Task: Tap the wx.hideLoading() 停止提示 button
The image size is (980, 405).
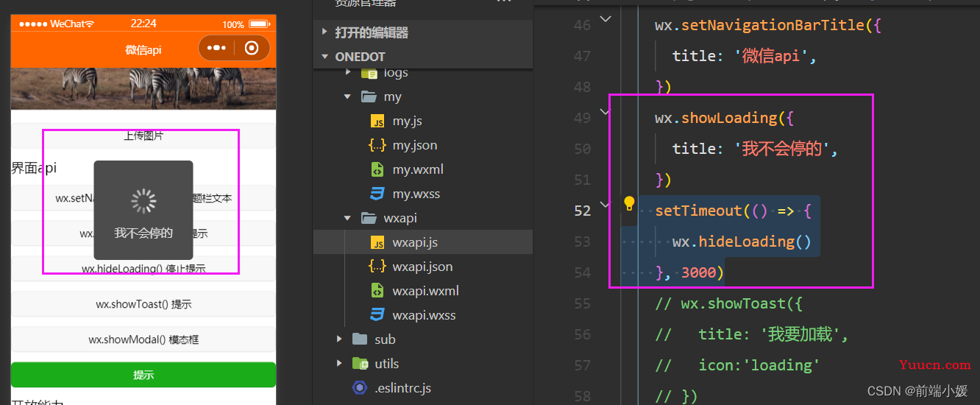Action: (x=143, y=269)
